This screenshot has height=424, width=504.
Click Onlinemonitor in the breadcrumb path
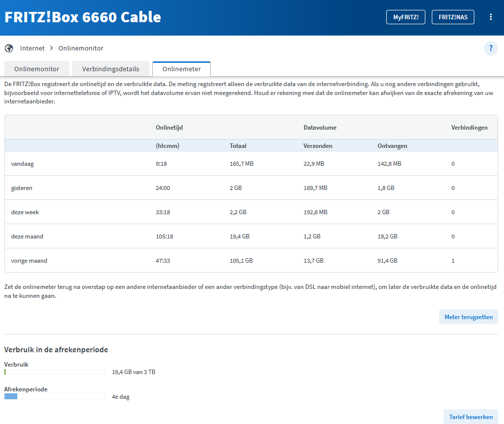(81, 48)
